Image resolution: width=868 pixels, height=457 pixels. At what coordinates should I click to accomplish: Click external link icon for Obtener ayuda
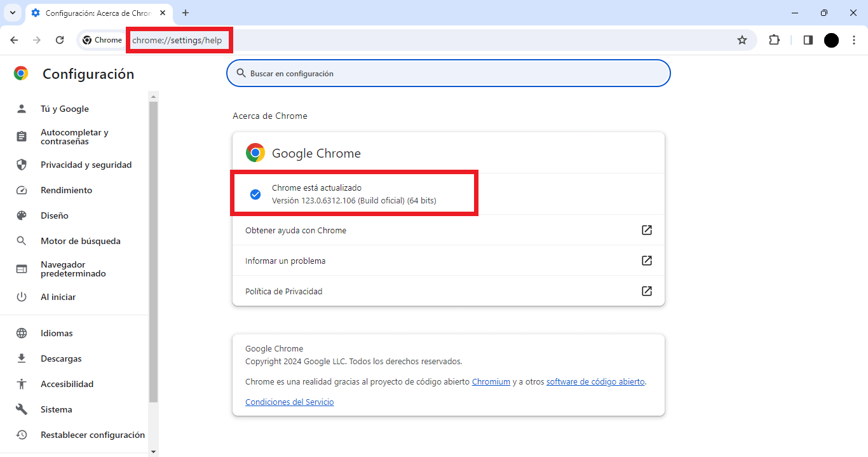click(647, 230)
